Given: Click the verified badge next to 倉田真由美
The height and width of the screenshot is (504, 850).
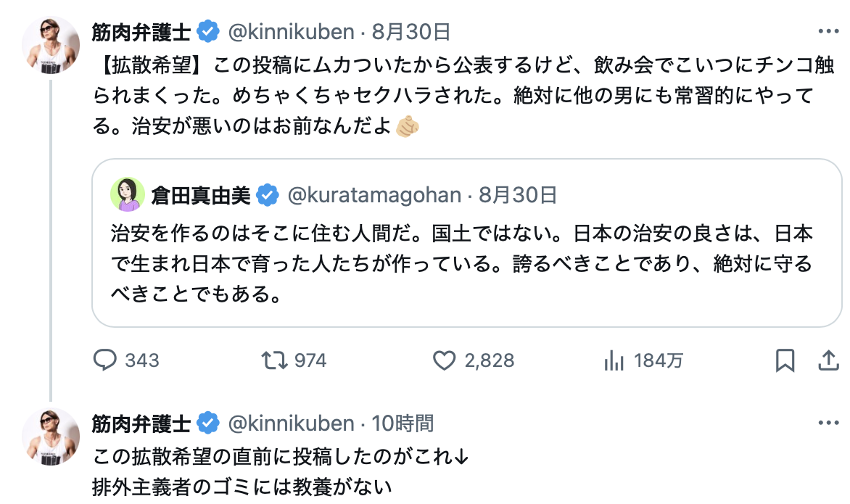Looking at the screenshot, I should [x=268, y=195].
